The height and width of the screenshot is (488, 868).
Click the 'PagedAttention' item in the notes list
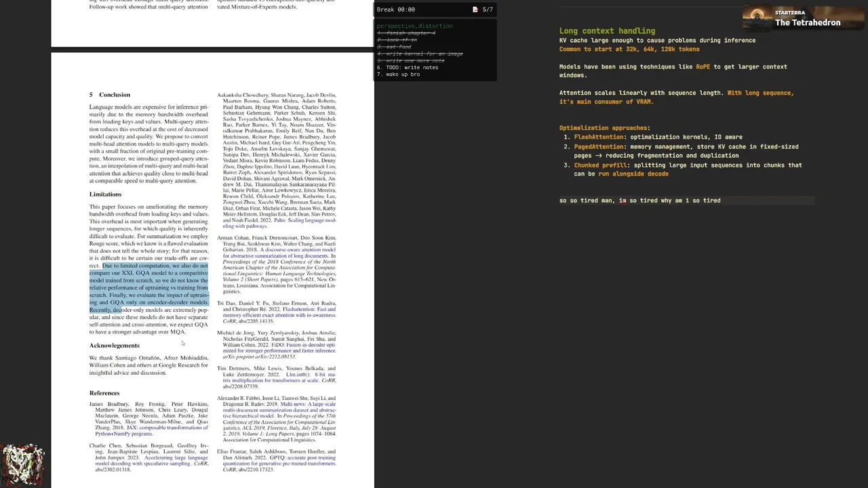(x=599, y=146)
